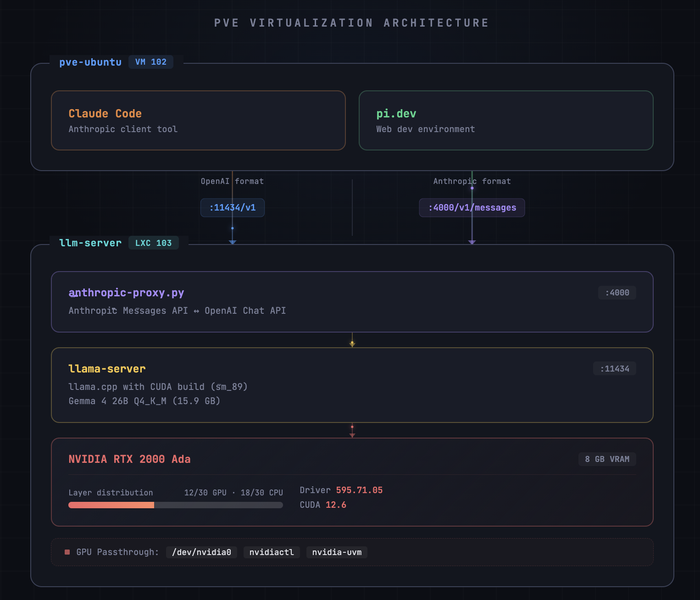
Task: Click the PVE Virtualization Architecture heading
Action: point(351,22)
